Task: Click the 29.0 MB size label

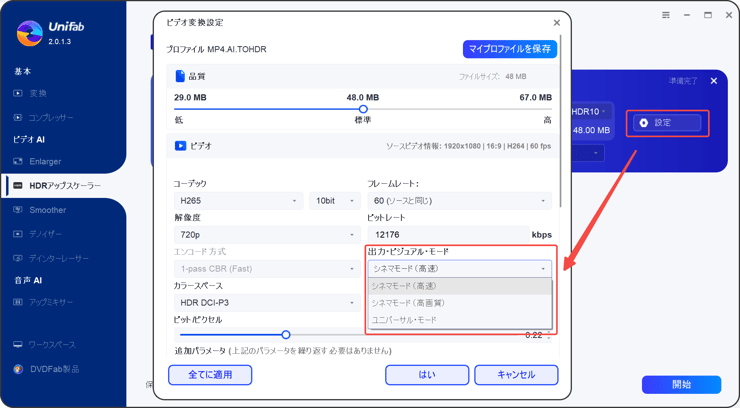Action: coord(190,98)
